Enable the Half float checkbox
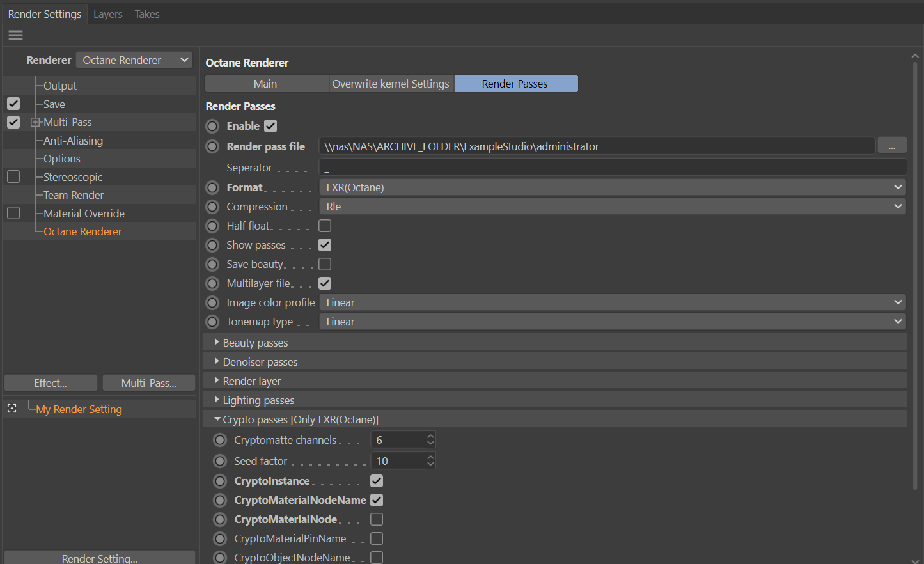 pyautogui.click(x=325, y=226)
